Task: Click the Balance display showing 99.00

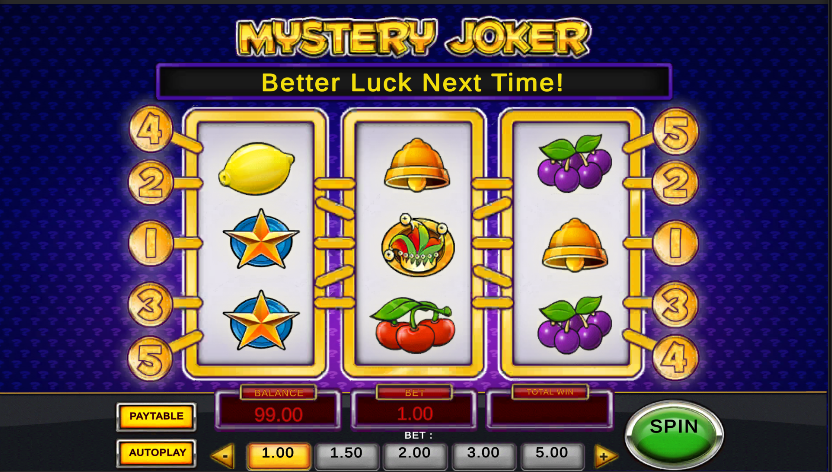Action: (278, 409)
